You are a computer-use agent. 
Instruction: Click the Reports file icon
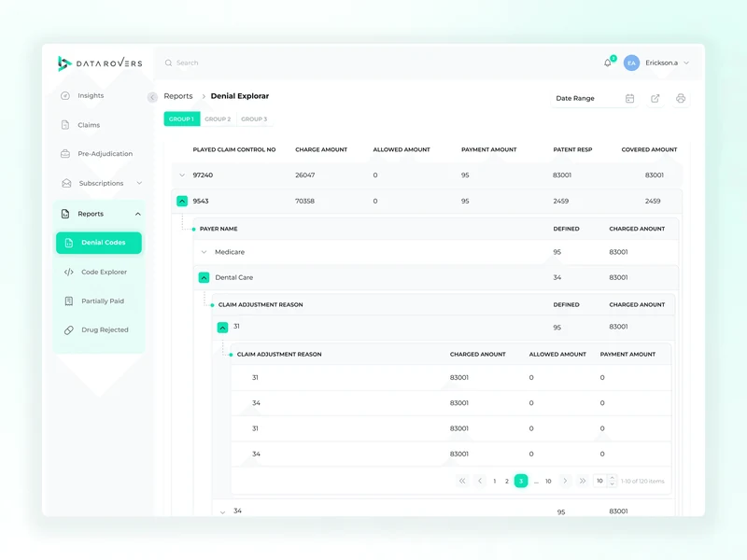tap(65, 214)
